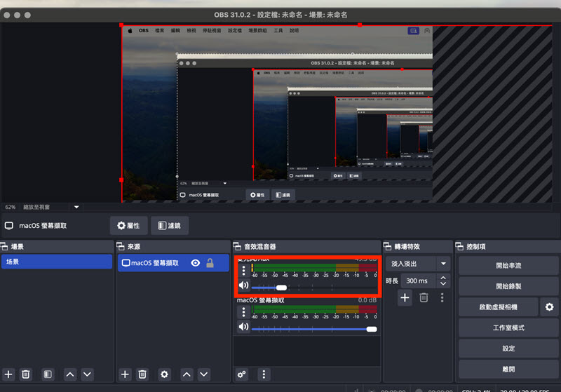Add a new source with plus icon
Viewport: 561px width, 392px height.
[x=125, y=374]
